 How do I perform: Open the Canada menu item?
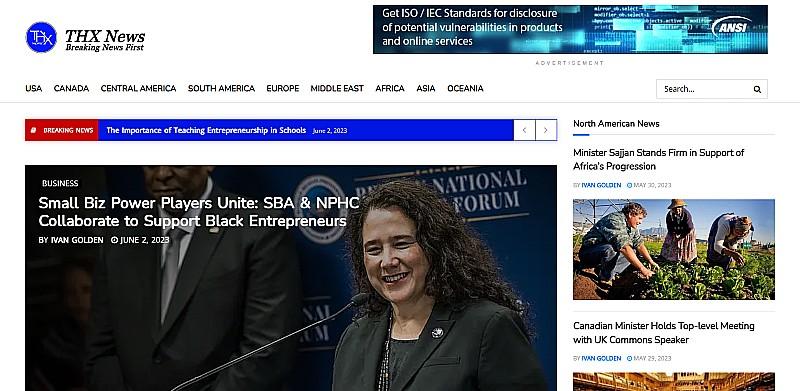coord(71,88)
